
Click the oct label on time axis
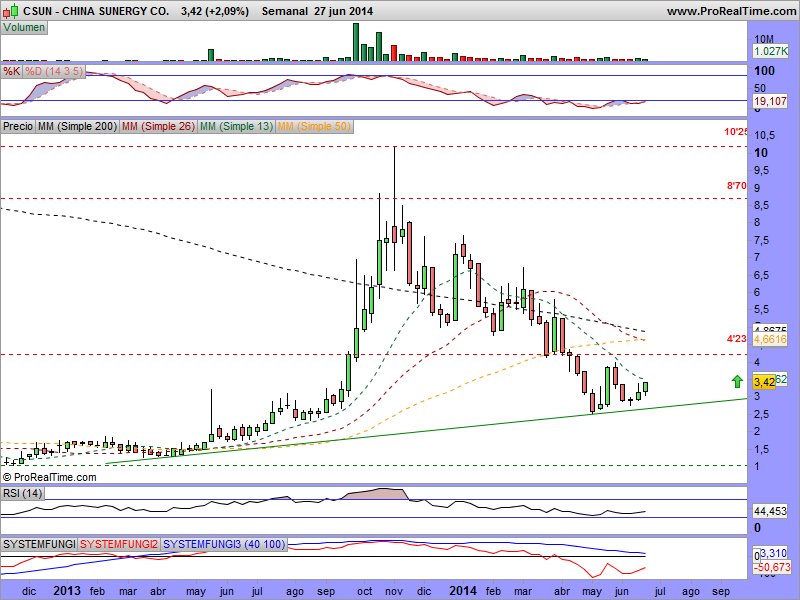click(364, 591)
